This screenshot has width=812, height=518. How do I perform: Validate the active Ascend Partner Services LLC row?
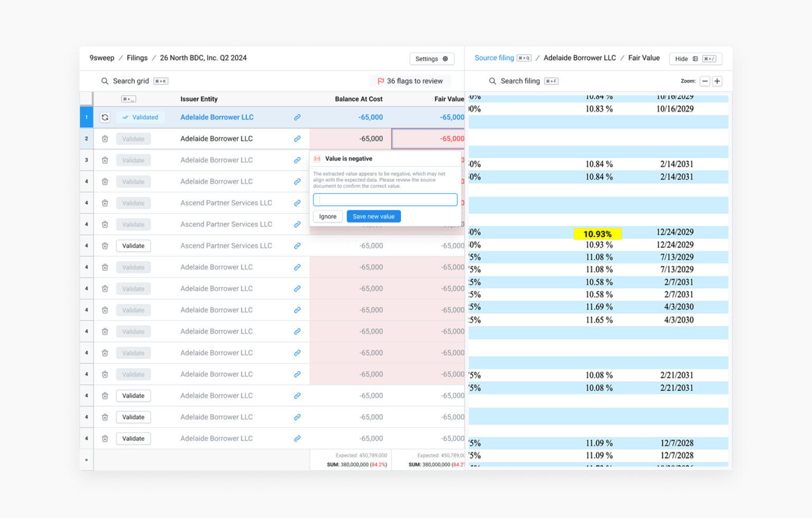coord(133,246)
